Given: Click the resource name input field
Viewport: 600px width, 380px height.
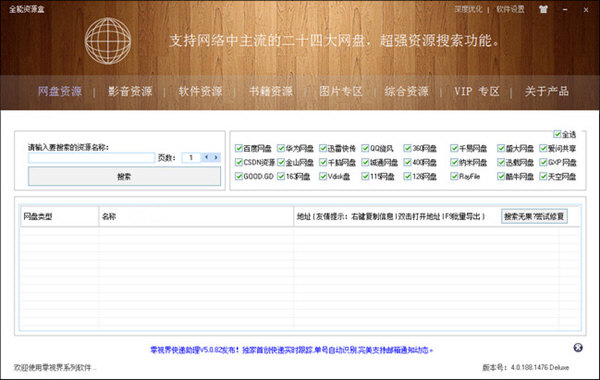Looking at the screenshot, I should click(x=91, y=158).
